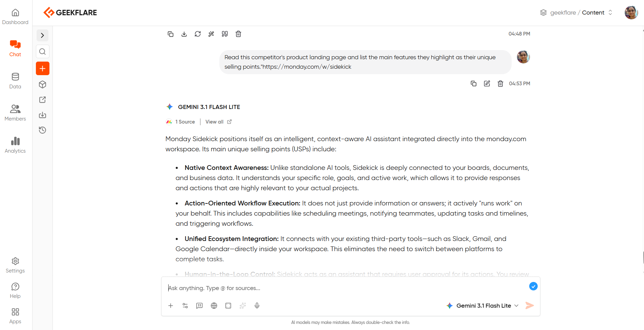Start voice input with the microphone icon

pos(257,306)
